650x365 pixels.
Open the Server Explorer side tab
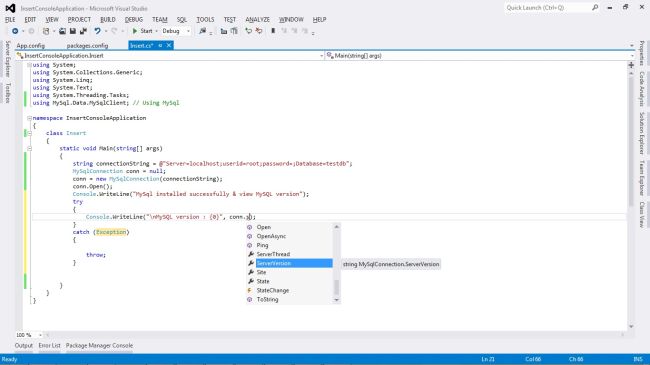pos(7,58)
